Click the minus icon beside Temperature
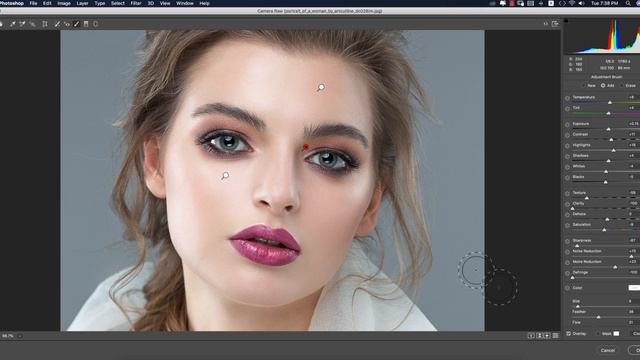640x360 pixels. click(x=567, y=98)
